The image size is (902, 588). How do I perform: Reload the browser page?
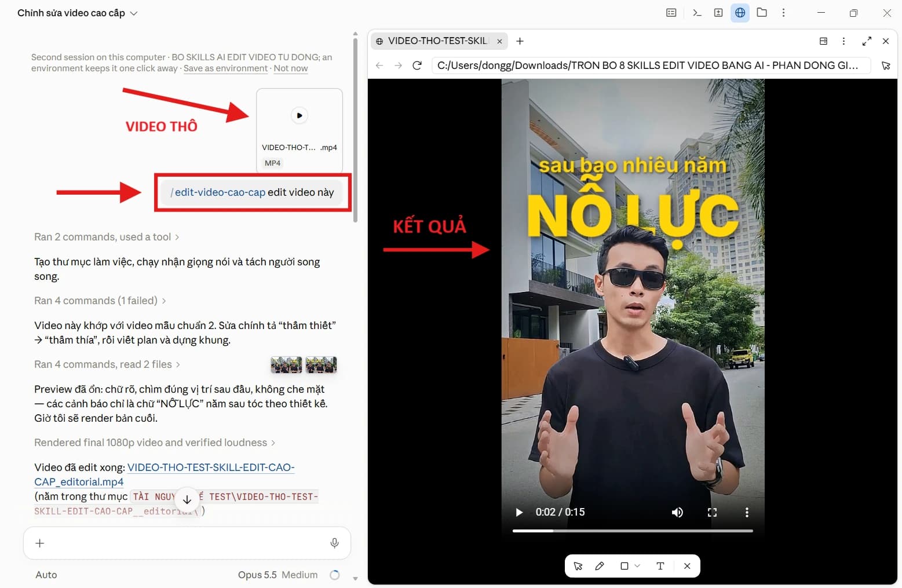pyautogui.click(x=417, y=65)
